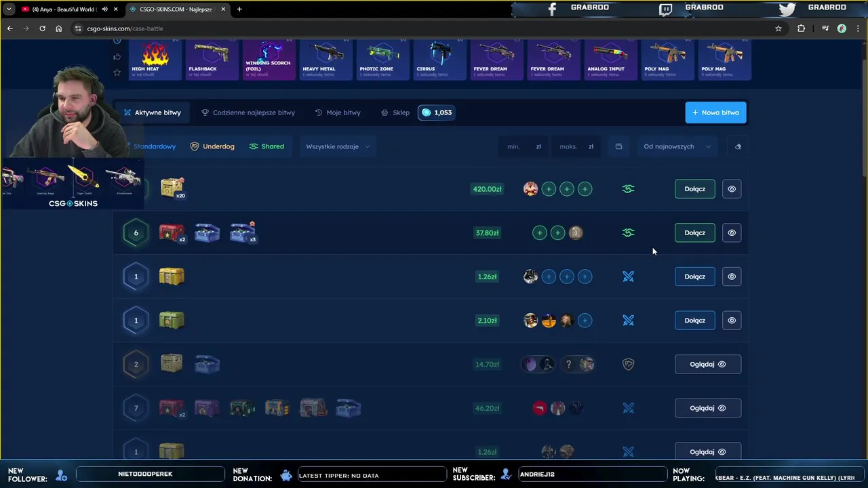Bookmark this page with the star icon
Screen dimensions: 868x488
(778, 28)
